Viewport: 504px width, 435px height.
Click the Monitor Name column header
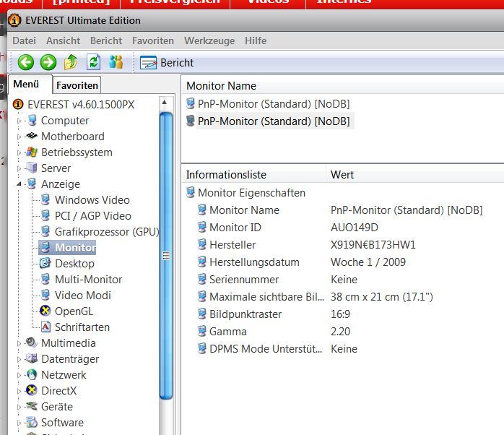221,86
